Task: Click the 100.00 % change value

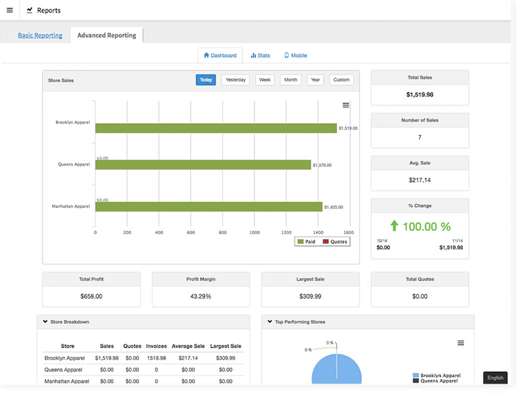Action: (426, 226)
